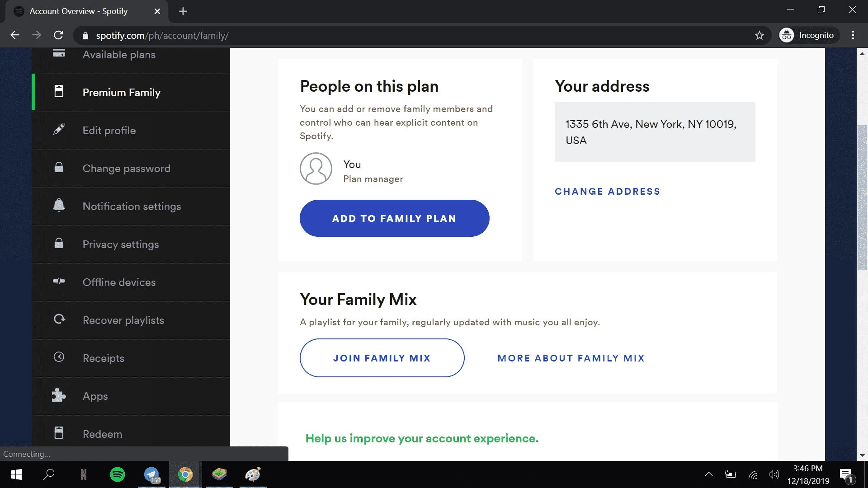Open Notification settings
Image resolution: width=868 pixels, height=488 pixels.
[x=131, y=206]
